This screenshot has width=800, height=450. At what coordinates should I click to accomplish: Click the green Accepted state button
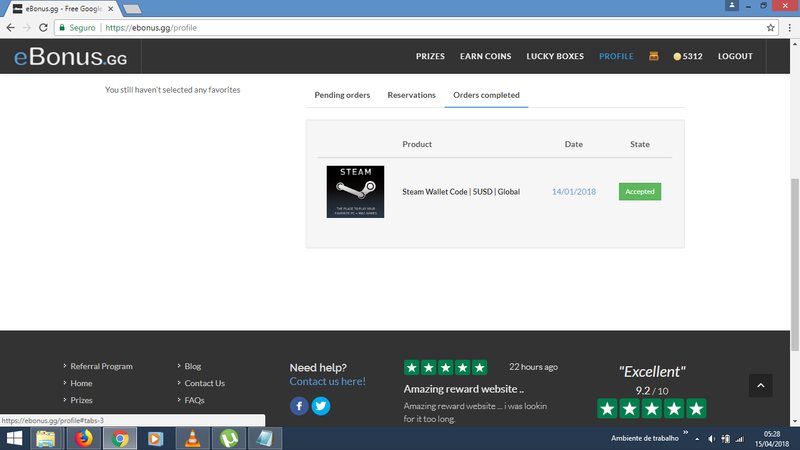pos(640,191)
